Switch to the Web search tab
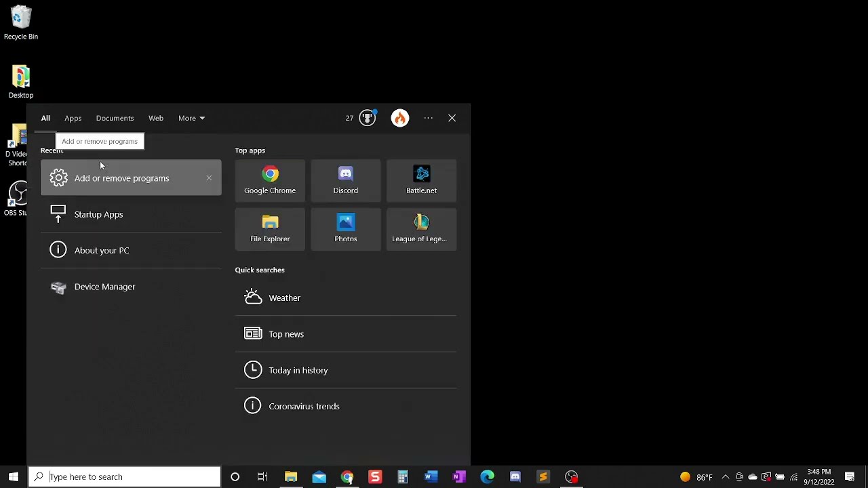The height and width of the screenshot is (488, 868). (x=156, y=118)
